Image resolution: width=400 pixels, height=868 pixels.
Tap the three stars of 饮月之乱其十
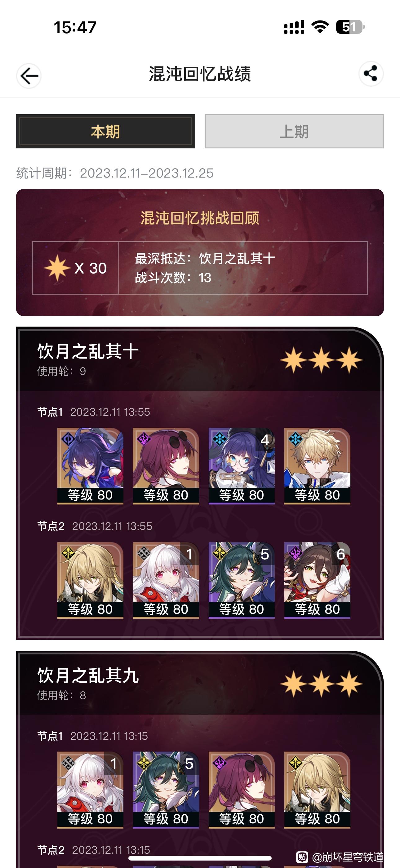coord(321,360)
